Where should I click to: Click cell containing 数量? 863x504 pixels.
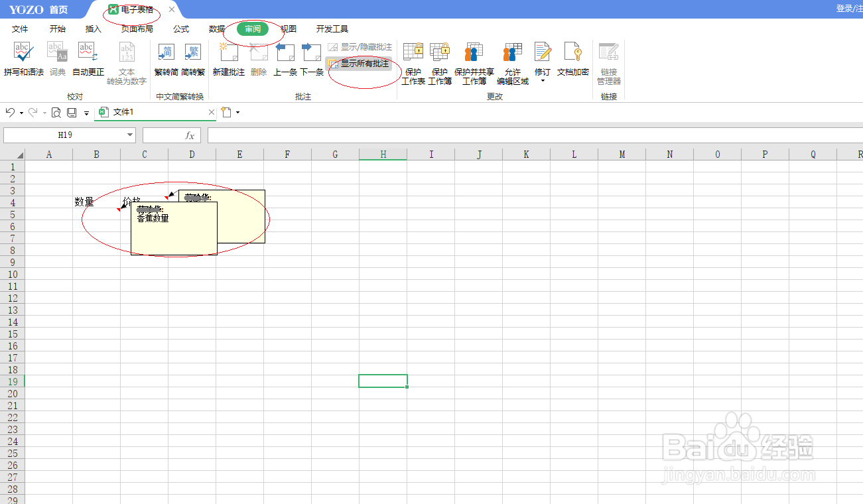tap(96, 202)
